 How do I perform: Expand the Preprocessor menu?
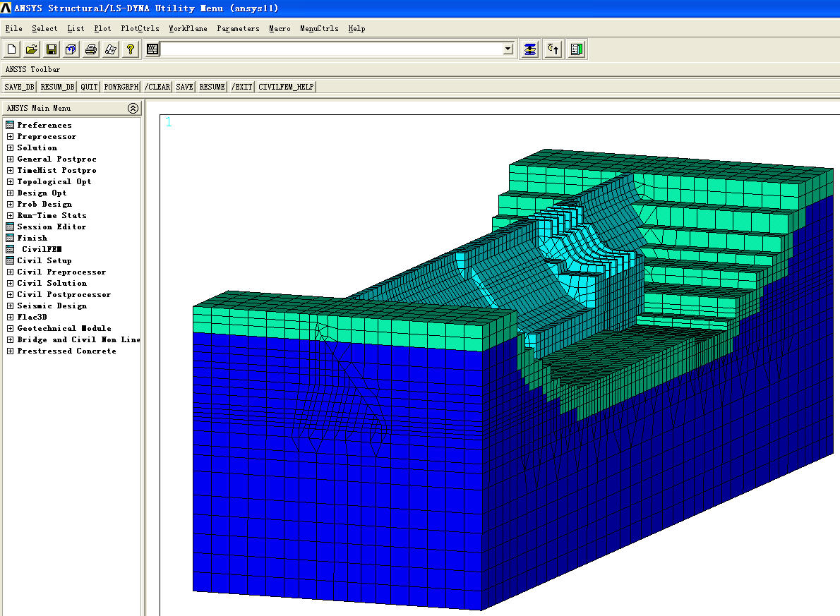click(x=10, y=137)
